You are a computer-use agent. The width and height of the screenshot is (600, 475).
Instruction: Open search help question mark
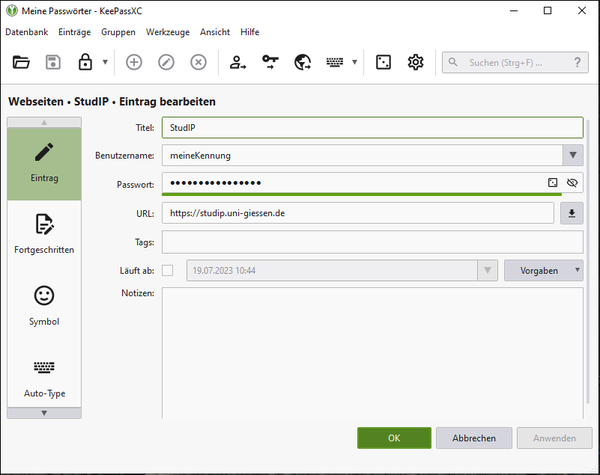point(577,62)
